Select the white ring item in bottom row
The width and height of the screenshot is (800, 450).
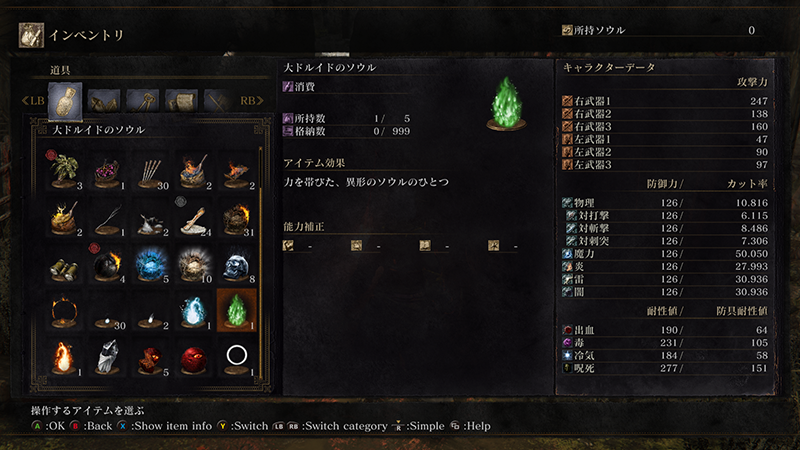coord(237,358)
